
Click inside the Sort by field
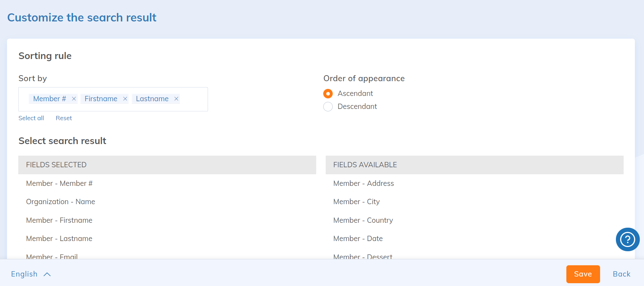coord(193,99)
